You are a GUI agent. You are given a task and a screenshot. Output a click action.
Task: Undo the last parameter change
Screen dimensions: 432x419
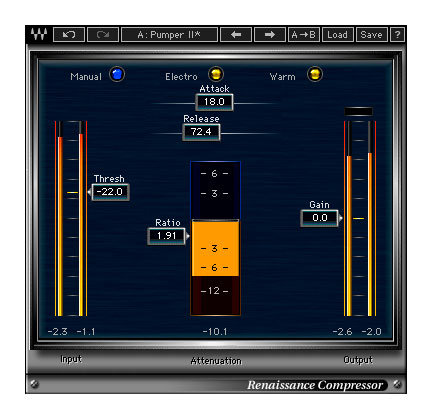coord(69,35)
